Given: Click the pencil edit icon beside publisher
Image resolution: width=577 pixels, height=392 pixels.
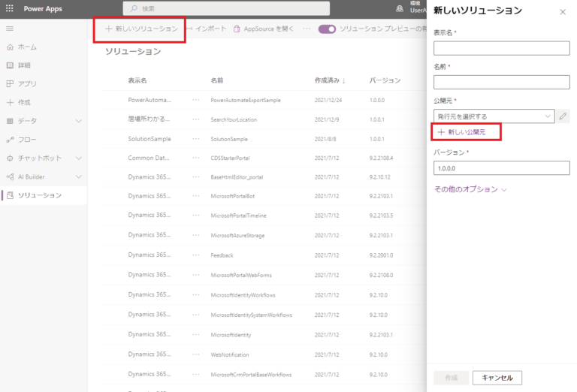Looking at the screenshot, I should pyautogui.click(x=563, y=116).
